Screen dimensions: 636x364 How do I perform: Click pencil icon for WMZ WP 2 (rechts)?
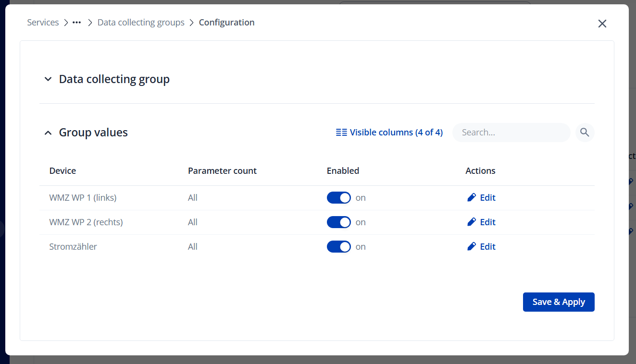point(472,222)
